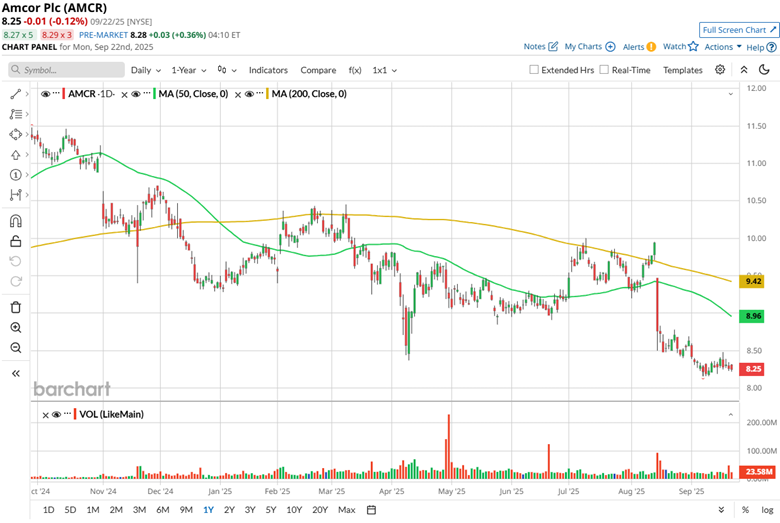Switch to dark mode moon icon
The height and width of the screenshot is (523, 780).
pos(764,70)
